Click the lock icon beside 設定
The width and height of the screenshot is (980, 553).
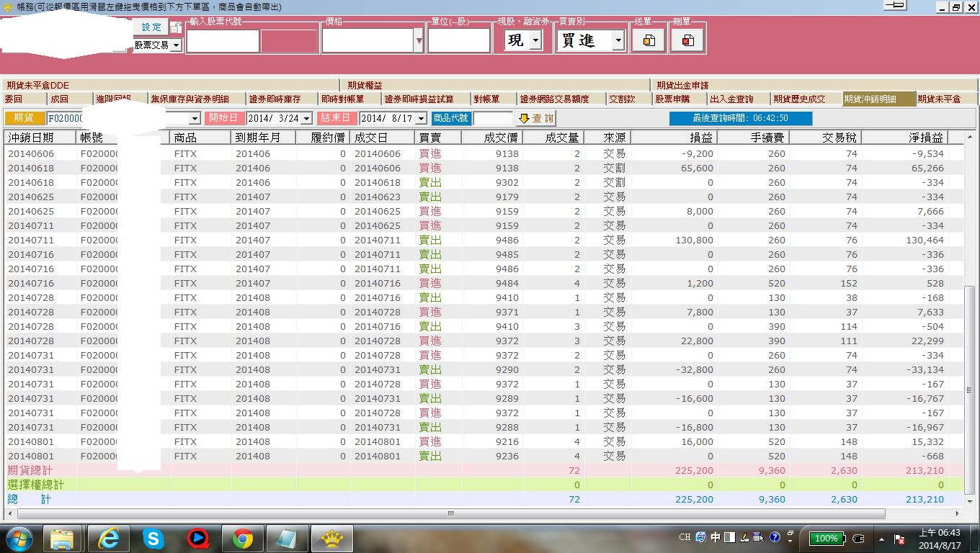[176, 27]
